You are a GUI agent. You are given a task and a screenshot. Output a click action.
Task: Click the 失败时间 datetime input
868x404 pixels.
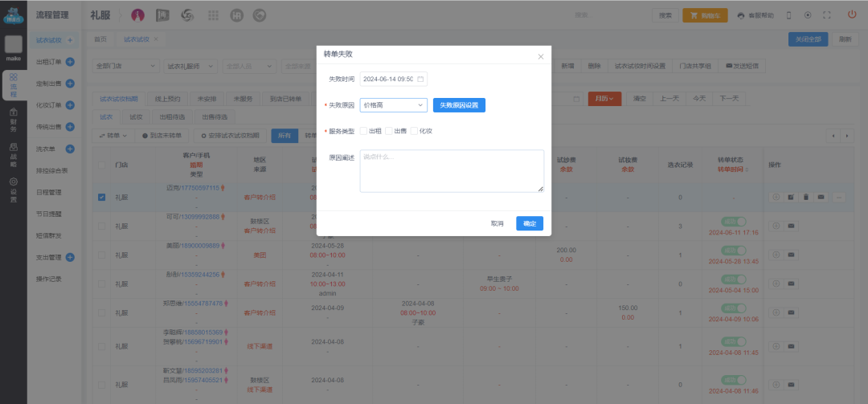point(394,80)
